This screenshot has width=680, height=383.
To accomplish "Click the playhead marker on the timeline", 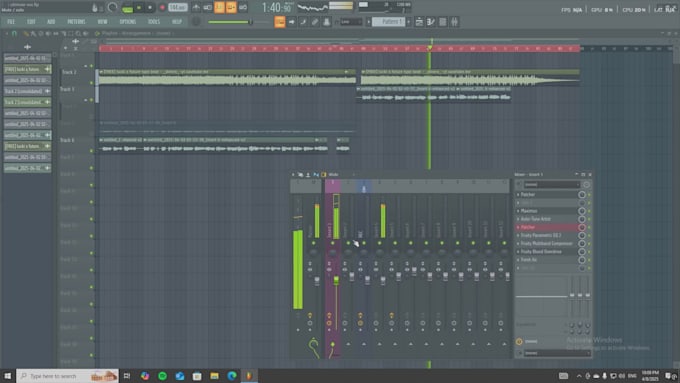I will coord(429,48).
